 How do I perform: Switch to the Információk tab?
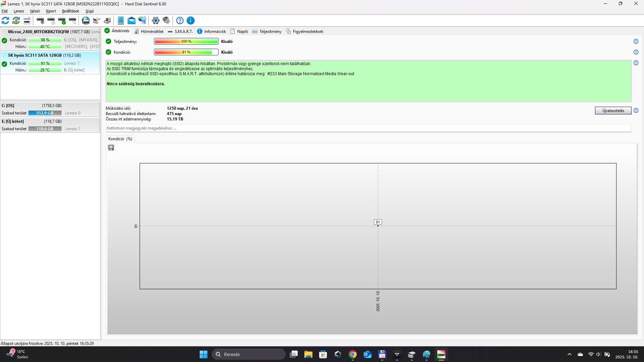point(211,31)
